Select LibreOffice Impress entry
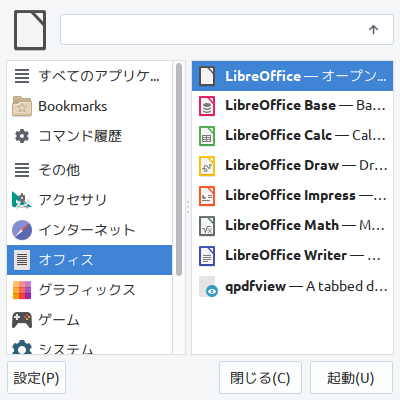Image resolution: width=400 pixels, height=400 pixels. (x=292, y=196)
